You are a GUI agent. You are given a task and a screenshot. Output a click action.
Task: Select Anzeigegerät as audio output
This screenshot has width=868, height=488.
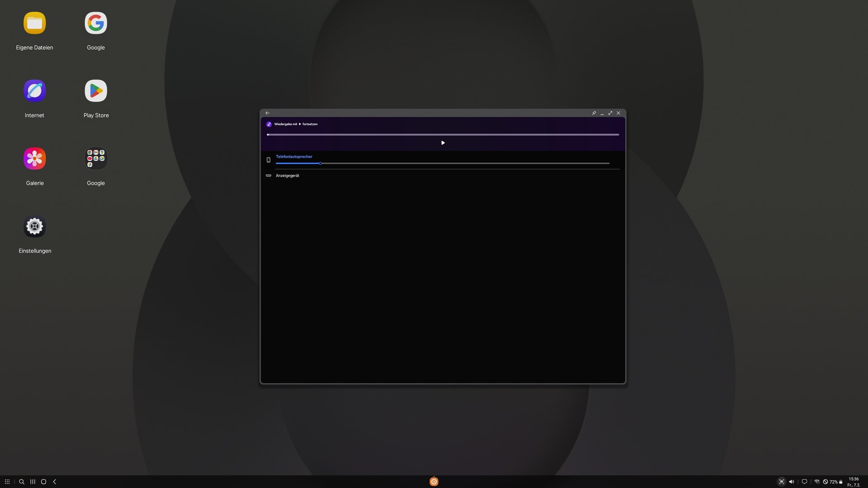[x=288, y=176]
